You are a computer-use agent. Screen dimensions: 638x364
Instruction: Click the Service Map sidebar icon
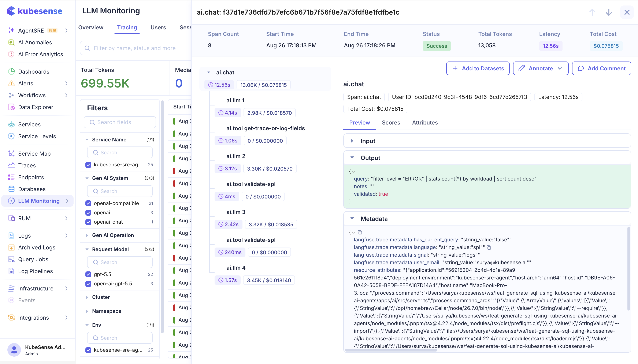pyautogui.click(x=11, y=153)
